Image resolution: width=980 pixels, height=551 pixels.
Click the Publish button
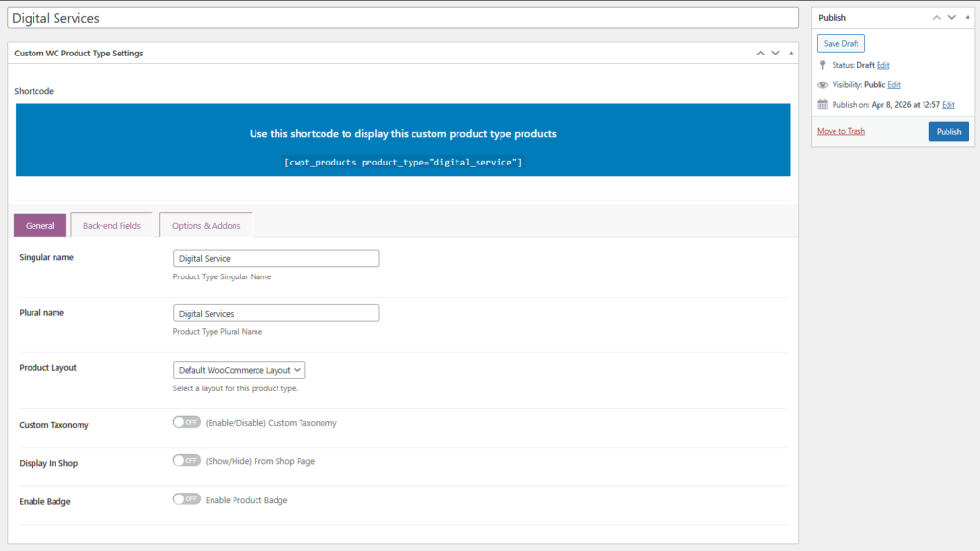click(948, 131)
